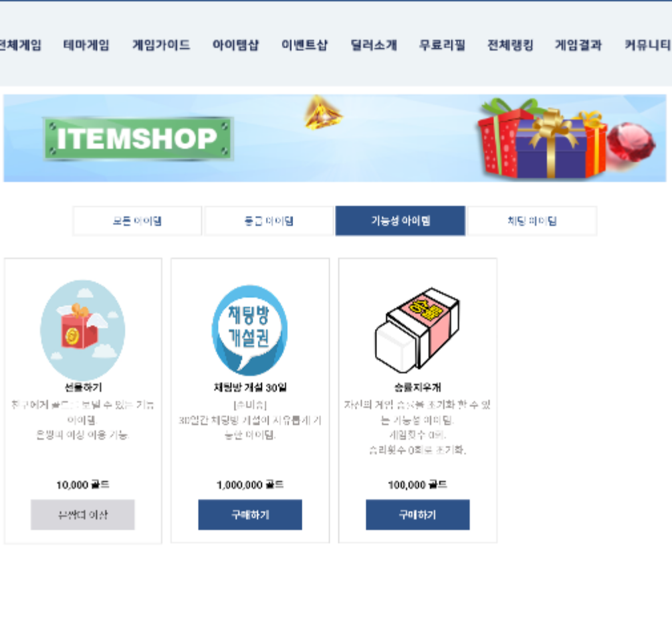The image size is (672, 619).
Task: Switch to the 등급 아이템 tab
Action: 269,221
